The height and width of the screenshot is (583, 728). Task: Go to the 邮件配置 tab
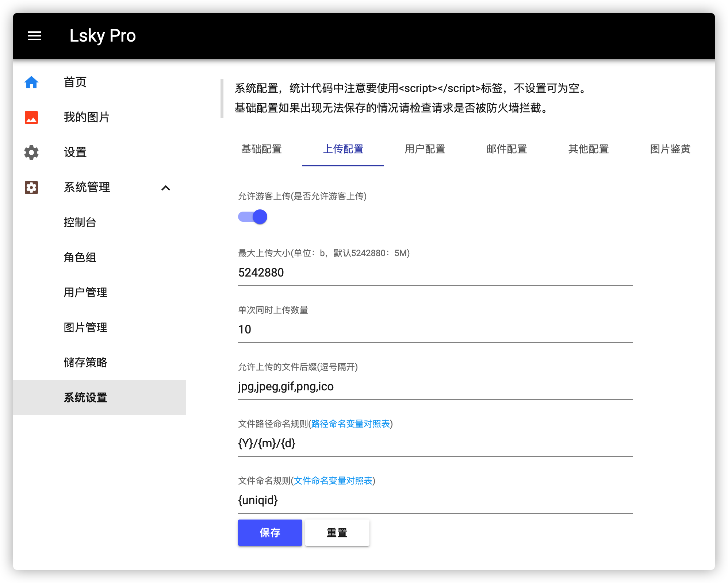pos(507,149)
